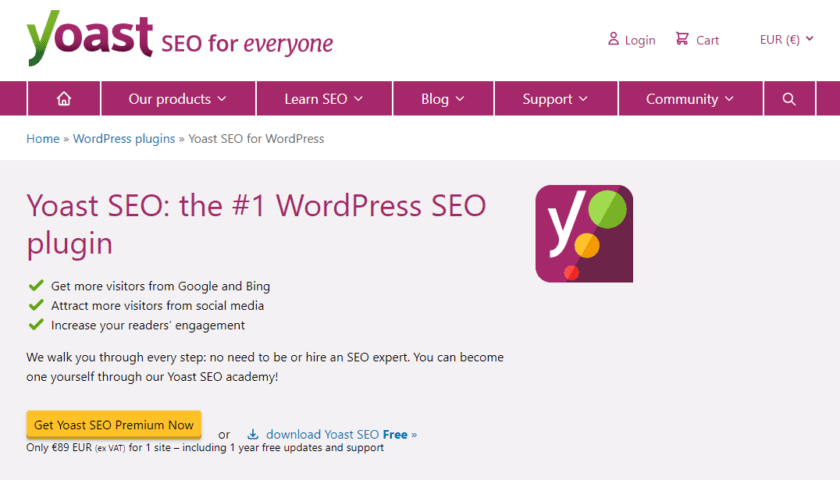
Task: Open the Blog navigation menu
Action: click(442, 99)
